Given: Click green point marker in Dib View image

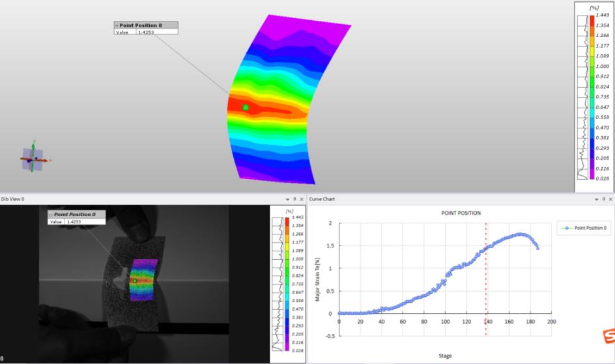Looking at the screenshot, I should 135,281.
